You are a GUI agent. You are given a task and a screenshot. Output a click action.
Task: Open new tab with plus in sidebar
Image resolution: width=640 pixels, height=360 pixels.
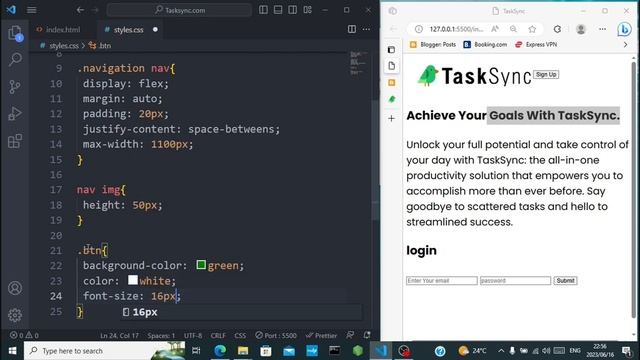(x=391, y=118)
